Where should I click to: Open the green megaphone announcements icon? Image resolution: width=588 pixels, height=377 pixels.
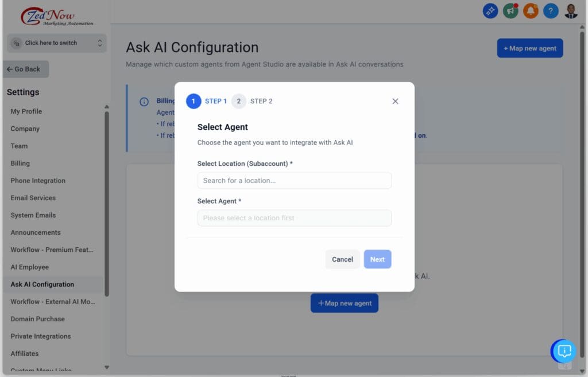click(510, 11)
